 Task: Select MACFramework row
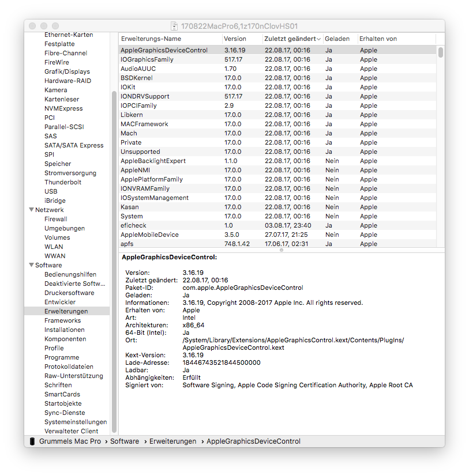coord(277,124)
